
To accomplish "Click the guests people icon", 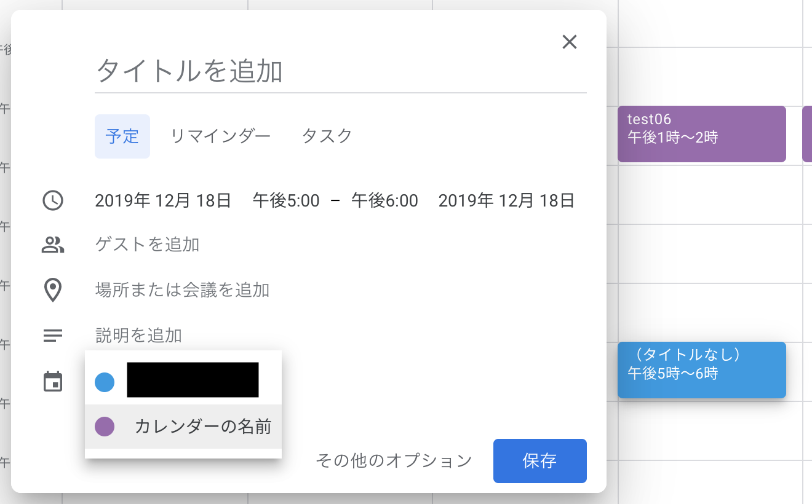I will pos(53,245).
